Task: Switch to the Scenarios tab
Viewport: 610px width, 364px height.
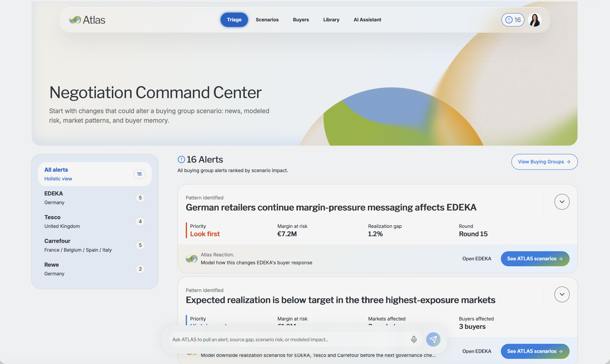Action: point(267,20)
